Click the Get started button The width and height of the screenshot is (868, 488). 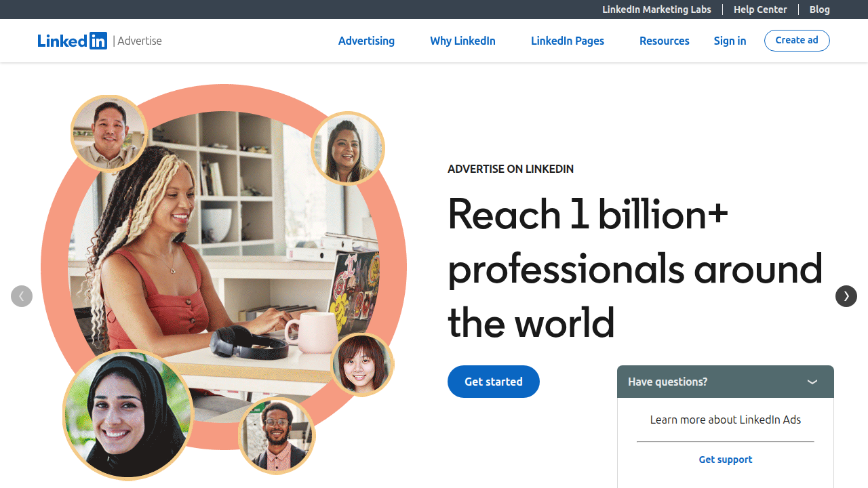[493, 381]
